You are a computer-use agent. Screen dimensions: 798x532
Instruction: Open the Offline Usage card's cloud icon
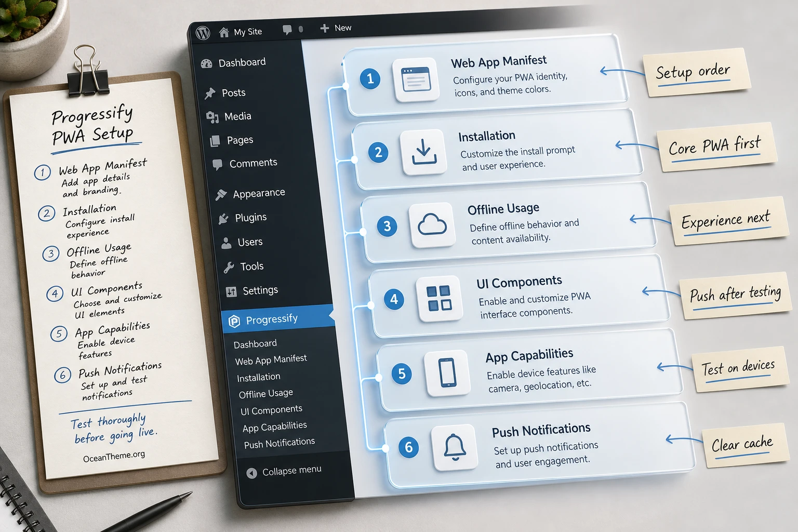point(432,225)
